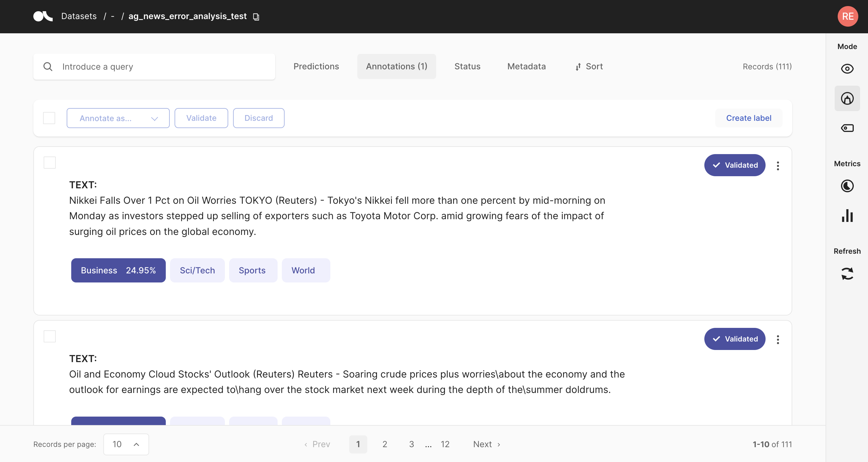Open the bar chart stats icon
This screenshot has height=462, width=868.
pyautogui.click(x=847, y=216)
